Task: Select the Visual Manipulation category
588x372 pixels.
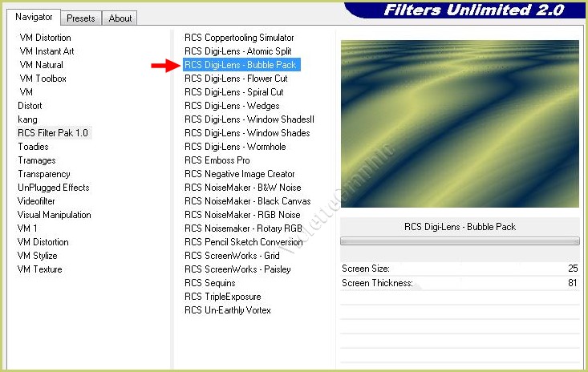Action: pos(55,215)
